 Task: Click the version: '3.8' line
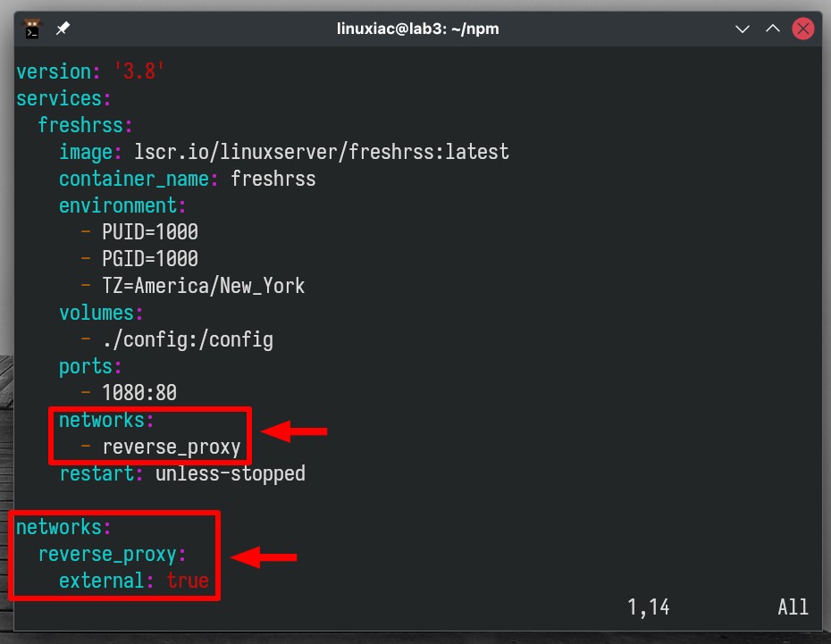(x=90, y=71)
